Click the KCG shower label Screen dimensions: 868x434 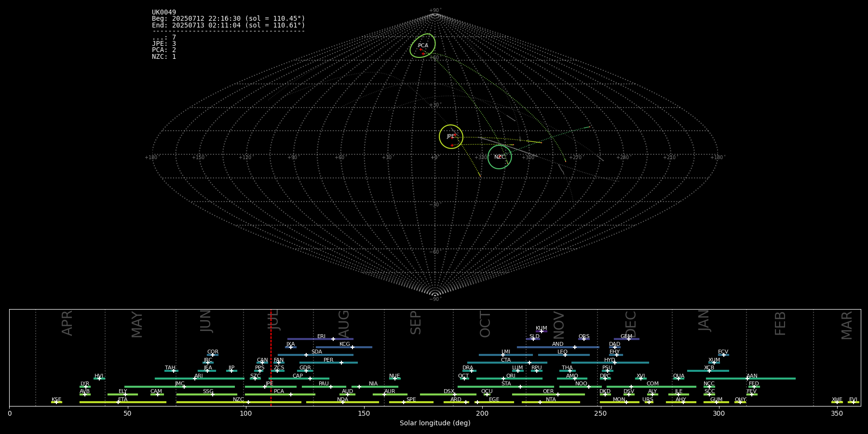pyautogui.click(x=345, y=344)
